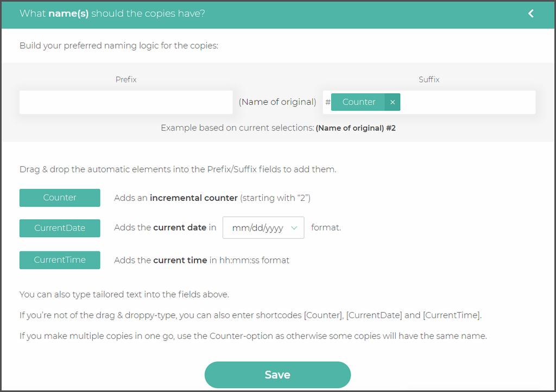Viewport: 556px width, 392px height.
Task: Click the Suffix label above the field
Action: 429,79
